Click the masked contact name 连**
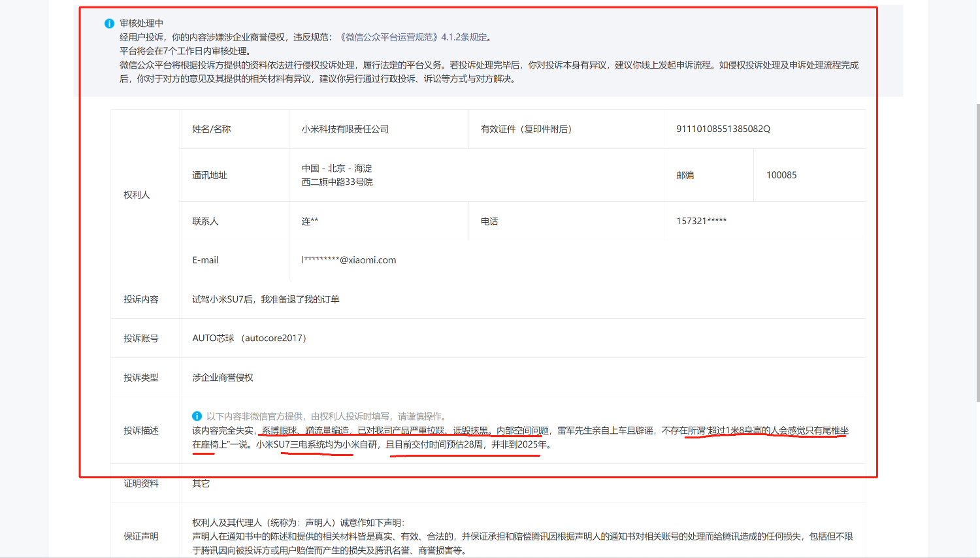This screenshot has height=558, width=980. [310, 222]
